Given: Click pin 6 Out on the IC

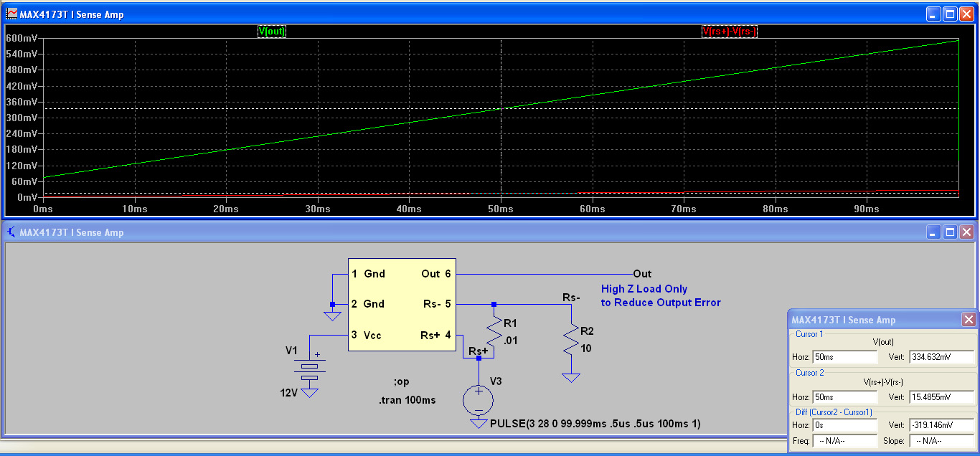Looking at the screenshot, I should click(436, 274).
